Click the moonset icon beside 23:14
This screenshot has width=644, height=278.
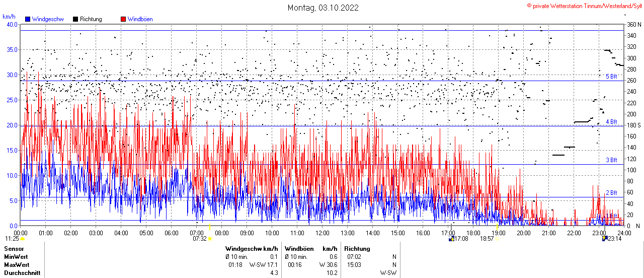(x=605, y=239)
